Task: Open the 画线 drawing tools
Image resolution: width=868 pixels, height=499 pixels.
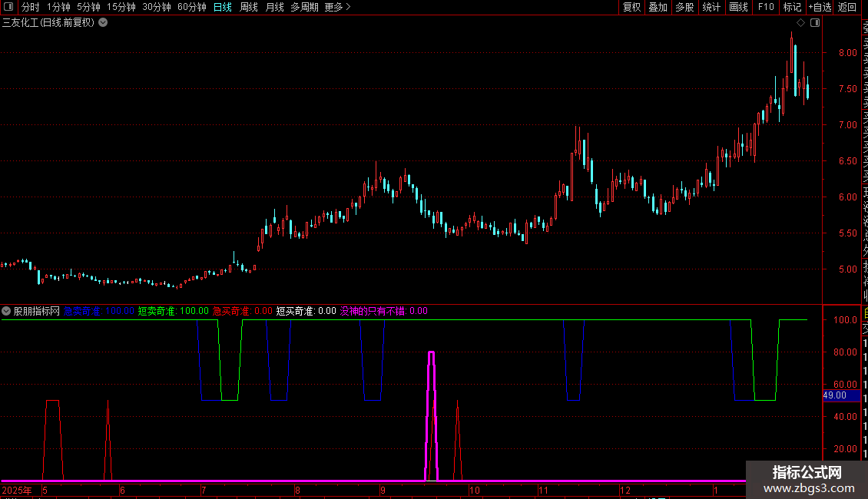Action: click(x=738, y=7)
